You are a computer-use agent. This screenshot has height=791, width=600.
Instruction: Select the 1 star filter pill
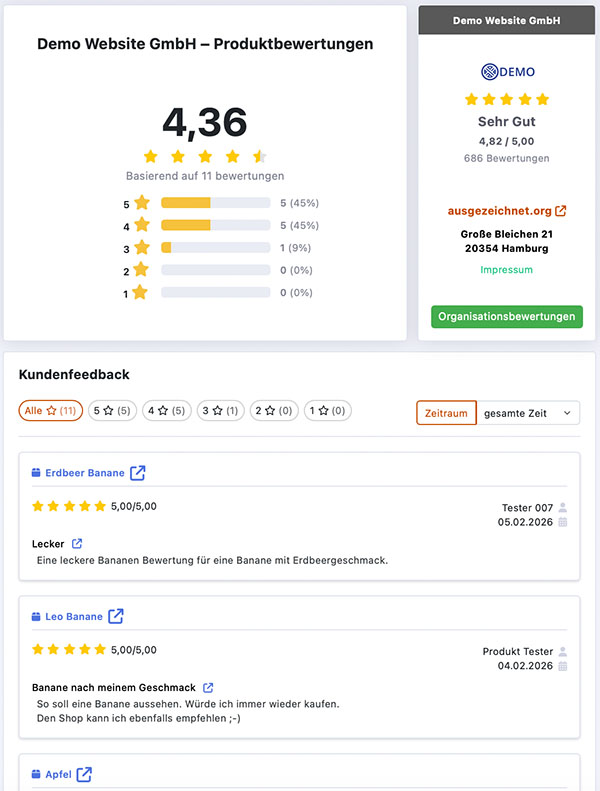point(327,411)
